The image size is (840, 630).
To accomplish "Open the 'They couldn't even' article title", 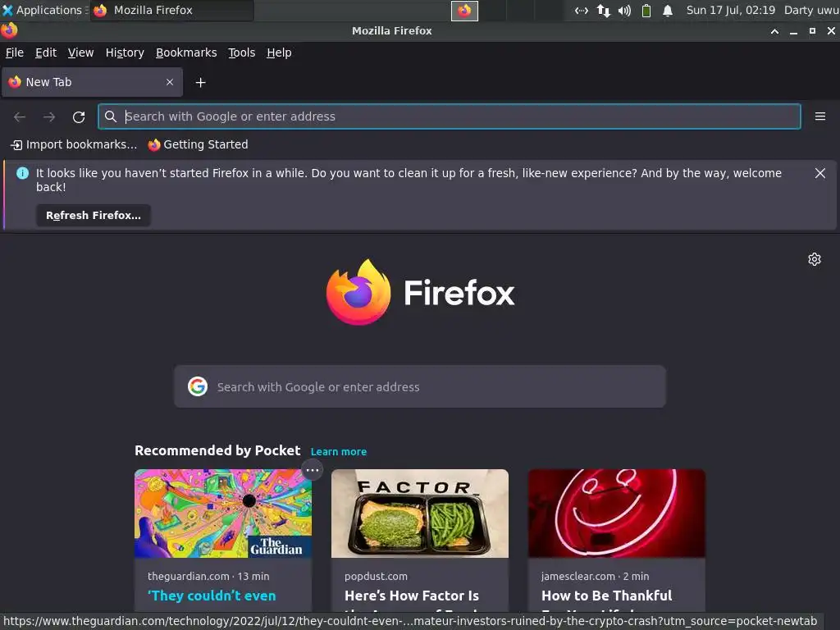I will tap(212, 596).
